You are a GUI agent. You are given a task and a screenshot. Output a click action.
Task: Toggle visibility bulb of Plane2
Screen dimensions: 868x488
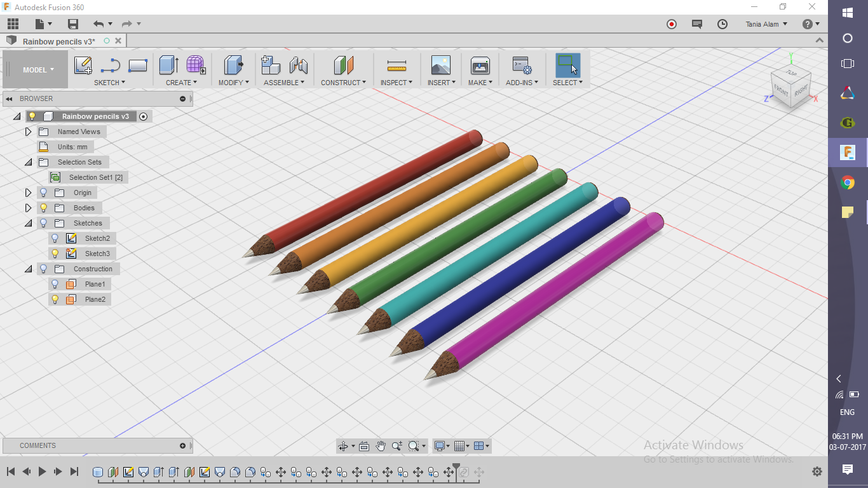[x=55, y=299]
